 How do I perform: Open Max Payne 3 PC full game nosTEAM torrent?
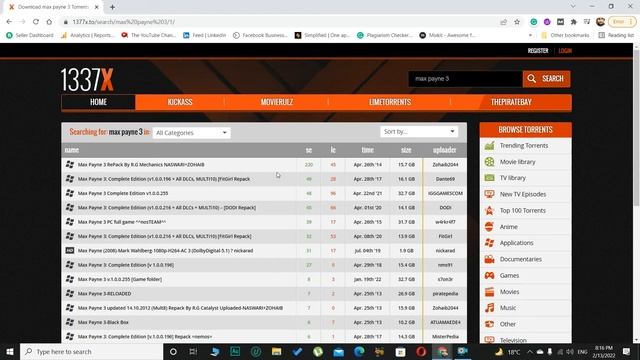122,222
